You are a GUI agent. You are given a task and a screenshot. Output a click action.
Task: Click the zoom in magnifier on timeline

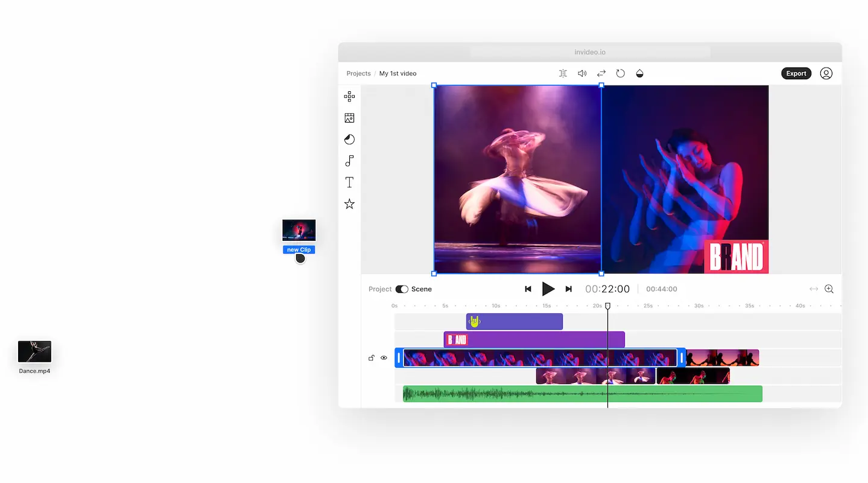pos(829,289)
